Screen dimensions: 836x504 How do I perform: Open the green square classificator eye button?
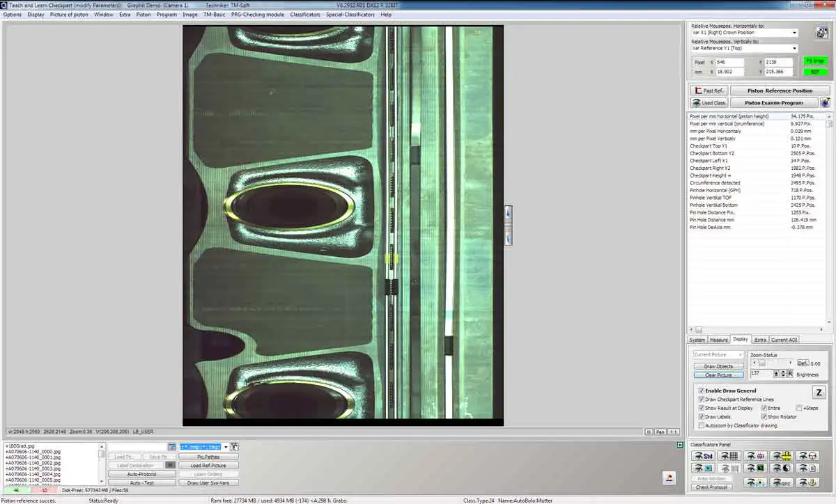(x=755, y=468)
